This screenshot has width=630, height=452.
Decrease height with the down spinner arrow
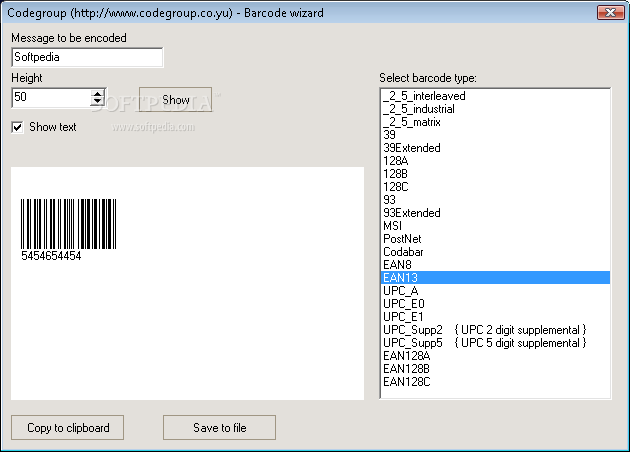pyautogui.click(x=98, y=102)
